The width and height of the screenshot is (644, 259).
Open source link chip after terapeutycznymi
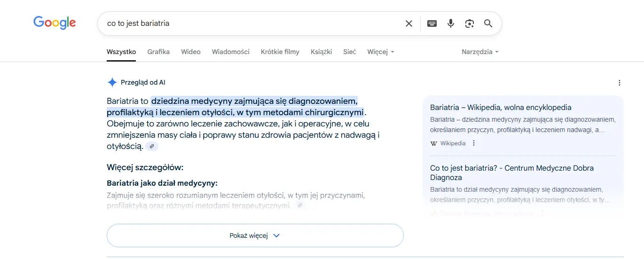(299, 206)
